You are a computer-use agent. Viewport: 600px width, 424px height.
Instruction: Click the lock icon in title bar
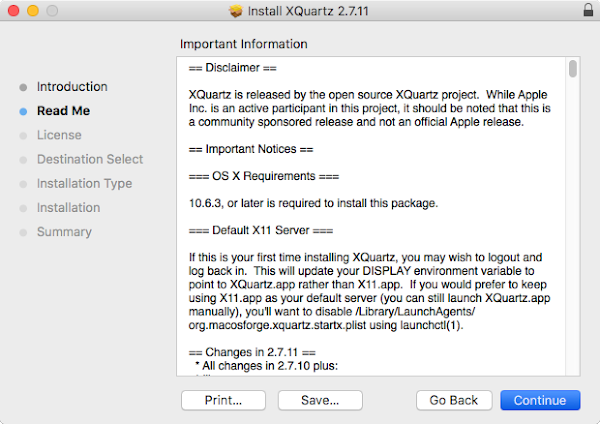pos(588,10)
